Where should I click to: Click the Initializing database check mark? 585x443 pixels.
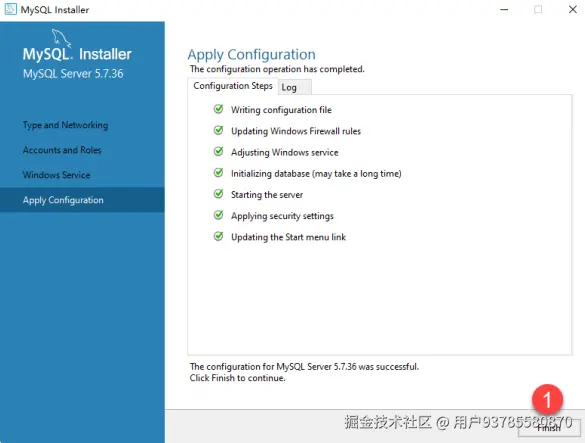(219, 173)
